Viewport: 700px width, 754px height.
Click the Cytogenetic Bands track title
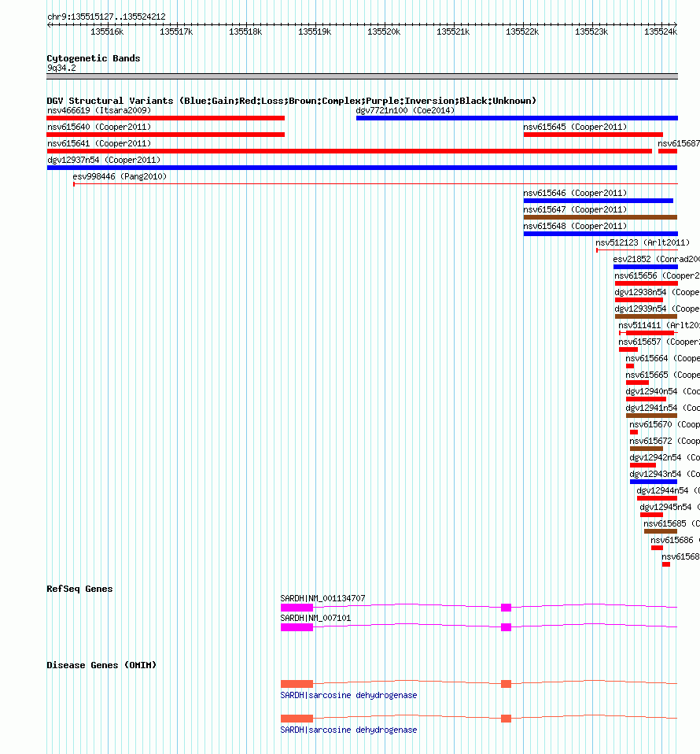click(94, 58)
